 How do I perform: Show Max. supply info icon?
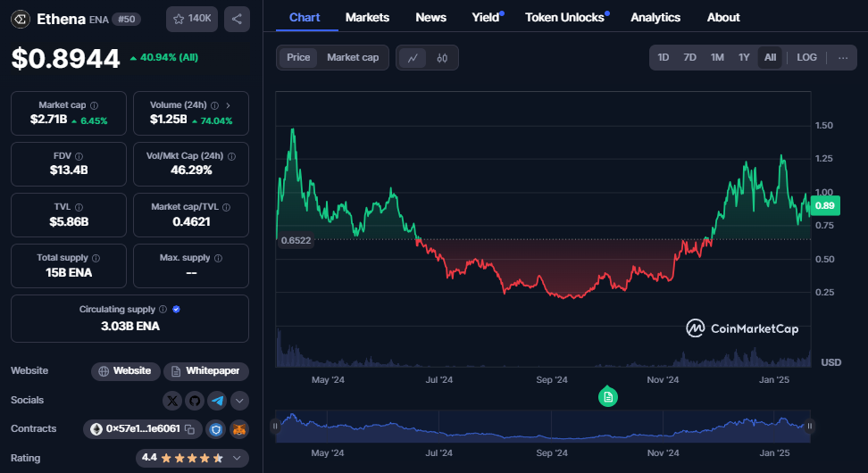[x=218, y=258]
